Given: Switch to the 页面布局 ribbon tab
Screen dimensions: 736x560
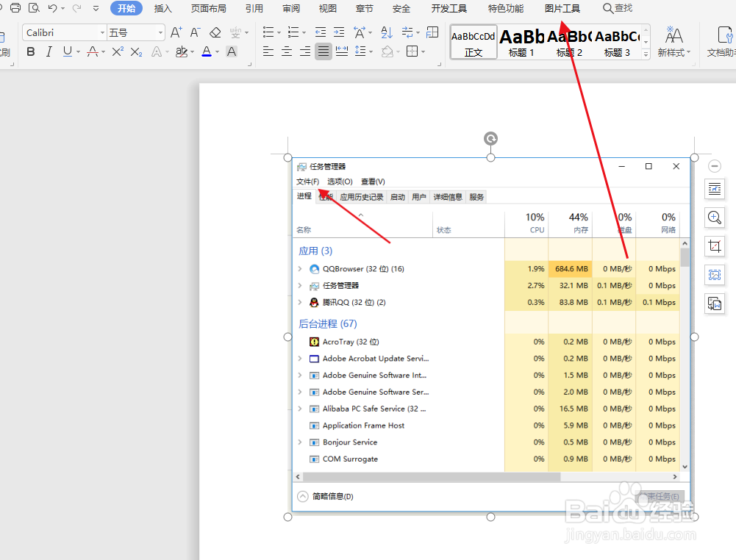Looking at the screenshot, I should (208, 8).
